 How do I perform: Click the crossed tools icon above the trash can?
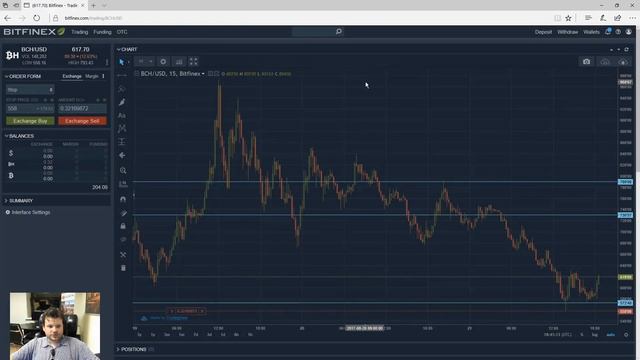pos(123,254)
